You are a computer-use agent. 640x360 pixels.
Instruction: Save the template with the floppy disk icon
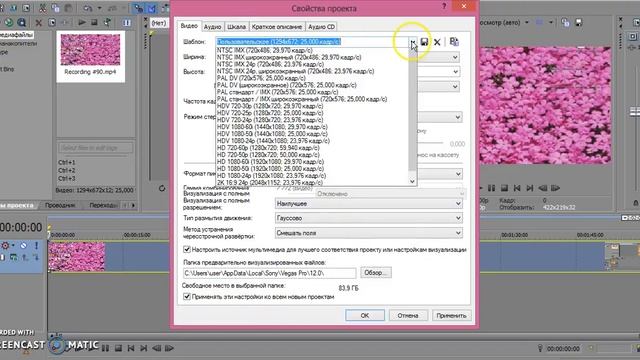point(424,42)
